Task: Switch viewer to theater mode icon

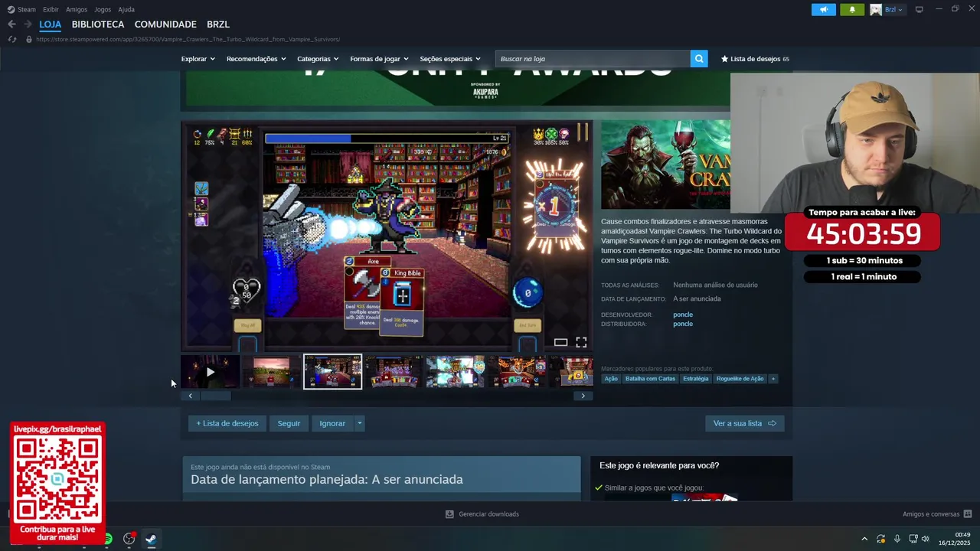Action: click(560, 342)
